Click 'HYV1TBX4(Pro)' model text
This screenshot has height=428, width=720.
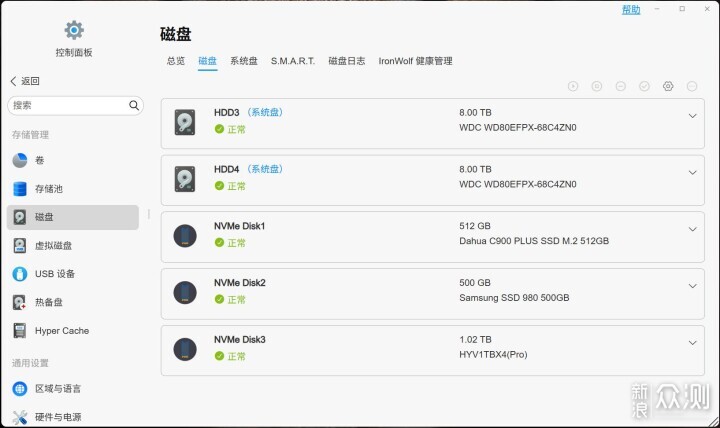[x=493, y=355]
